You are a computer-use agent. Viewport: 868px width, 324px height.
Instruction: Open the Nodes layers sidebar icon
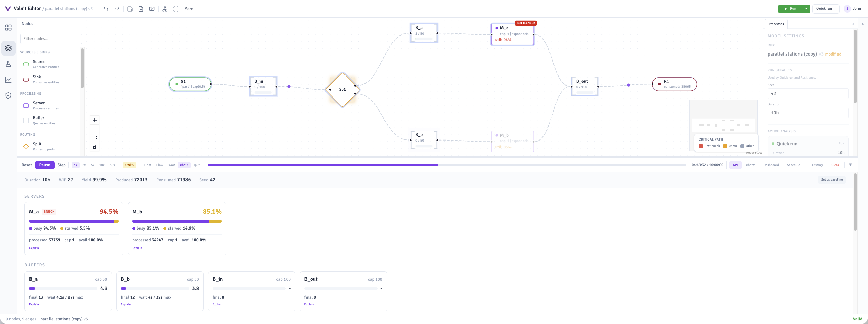pyautogui.click(x=8, y=48)
